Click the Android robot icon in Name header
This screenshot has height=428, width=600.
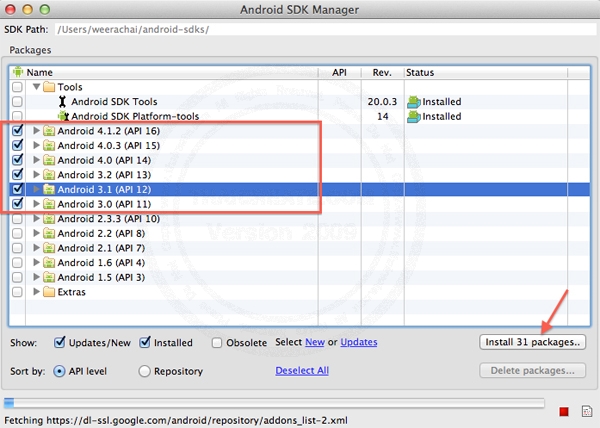[18, 72]
